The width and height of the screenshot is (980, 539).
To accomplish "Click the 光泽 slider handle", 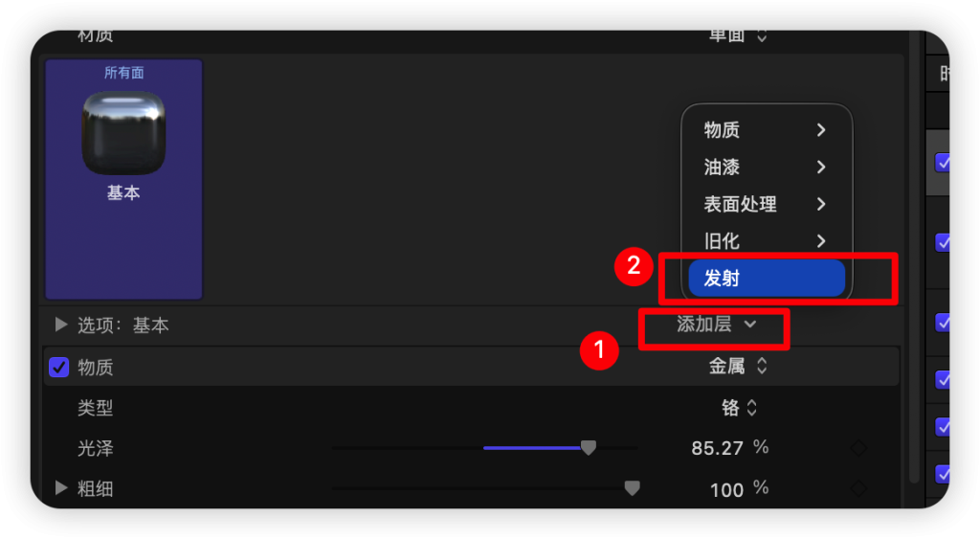I will coord(589,447).
